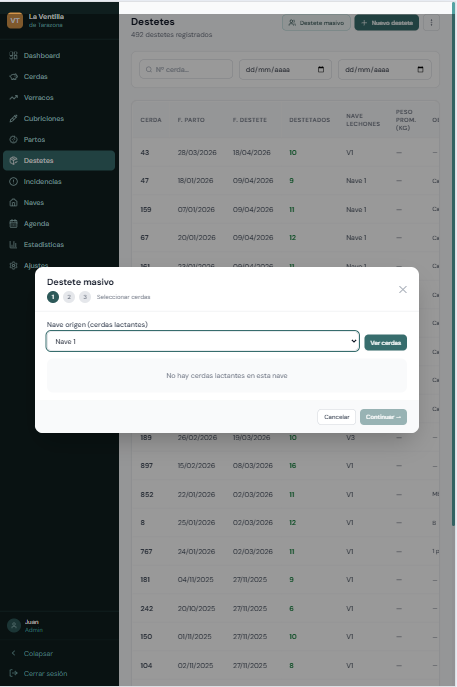Click the bar chart icon beside Estadísticas
Screen dimensions: 457x687
[14, 244]
